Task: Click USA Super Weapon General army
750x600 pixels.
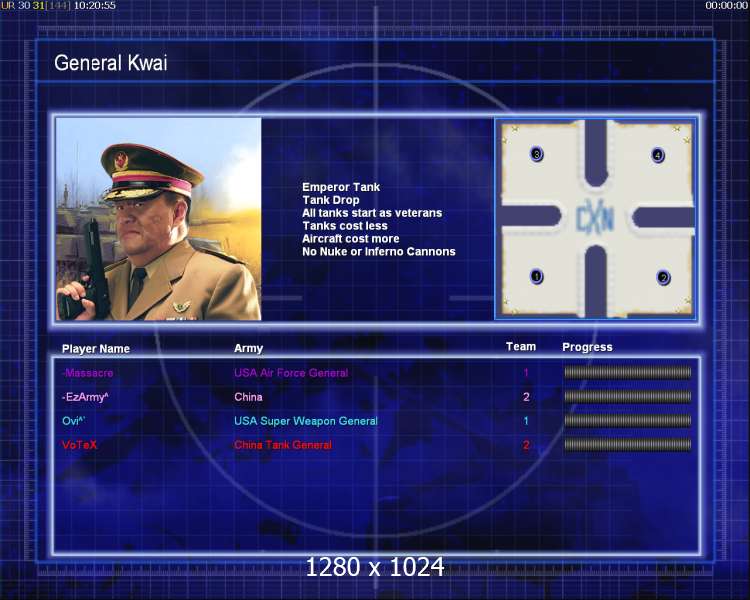Action: pos(306,421)
